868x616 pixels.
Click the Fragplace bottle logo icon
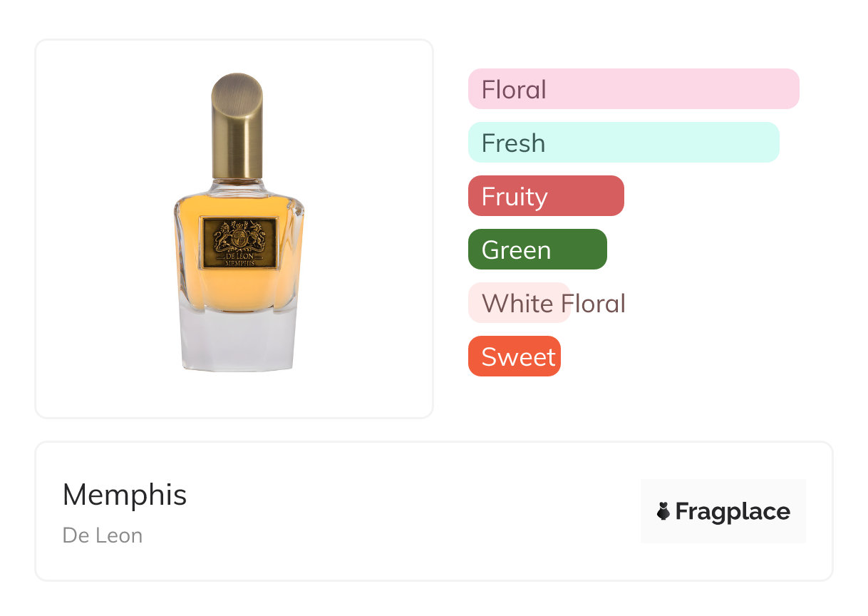[663, 511]
